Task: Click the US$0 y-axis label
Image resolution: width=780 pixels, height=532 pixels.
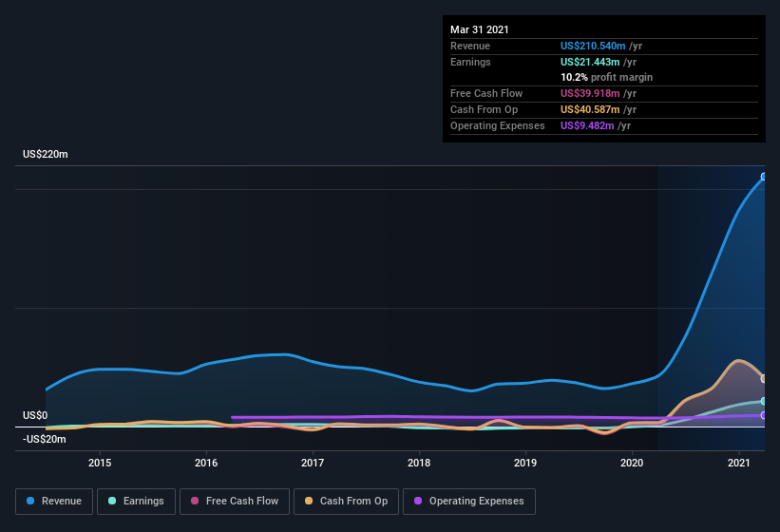Action: click(x=35, y=415)
